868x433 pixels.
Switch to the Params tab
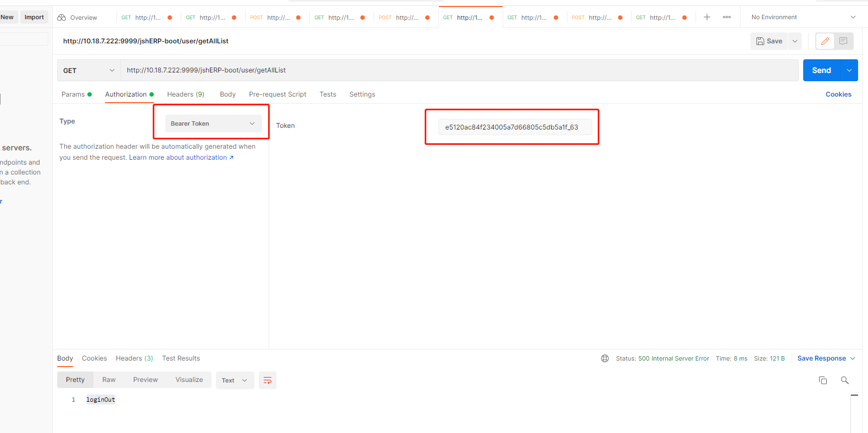76,94
